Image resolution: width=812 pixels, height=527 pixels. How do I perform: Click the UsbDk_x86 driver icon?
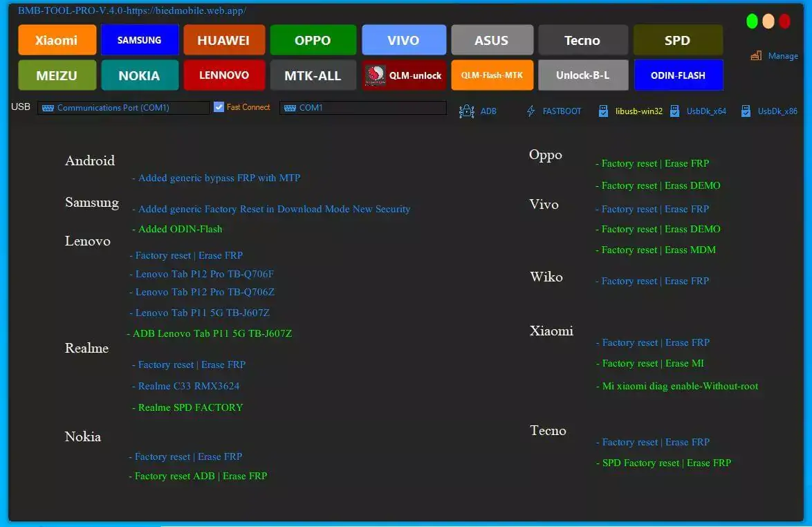click(746, 111)
